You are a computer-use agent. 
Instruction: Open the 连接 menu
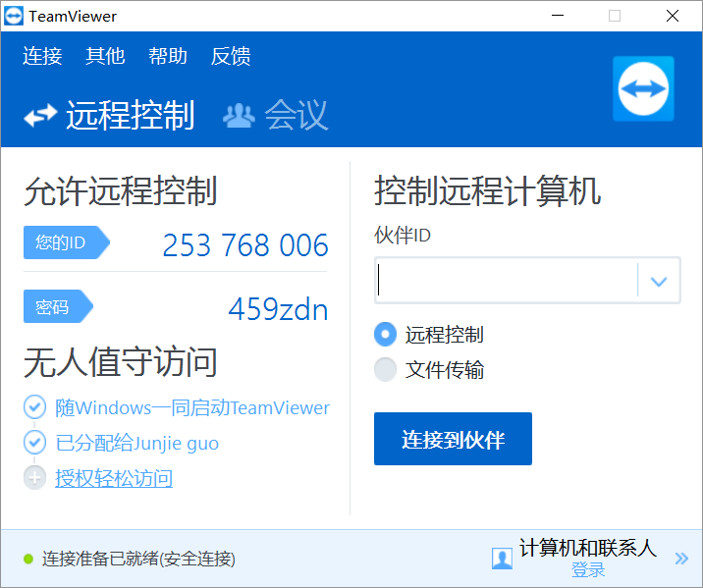tap(42, 56)
